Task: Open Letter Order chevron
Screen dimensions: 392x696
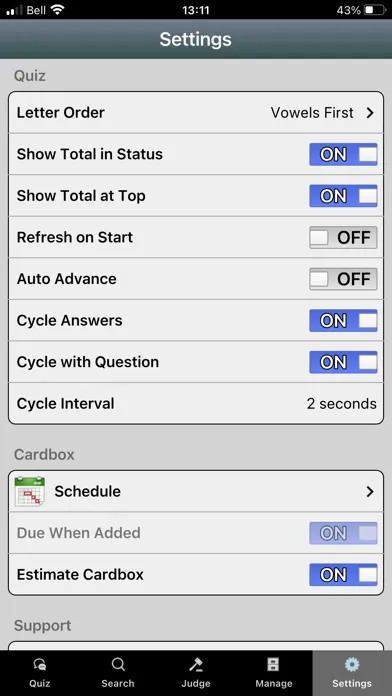Action: point(370,113)
